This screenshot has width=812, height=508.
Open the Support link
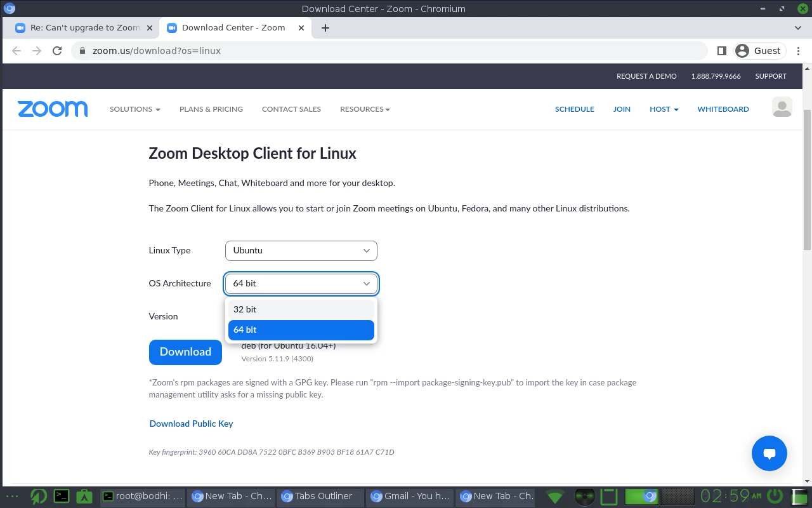[771, 76]
